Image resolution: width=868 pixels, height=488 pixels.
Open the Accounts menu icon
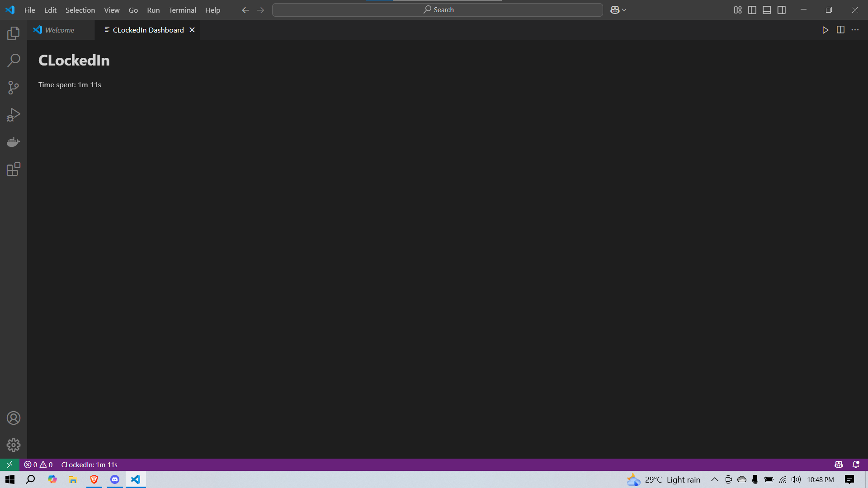pos(14,418)
